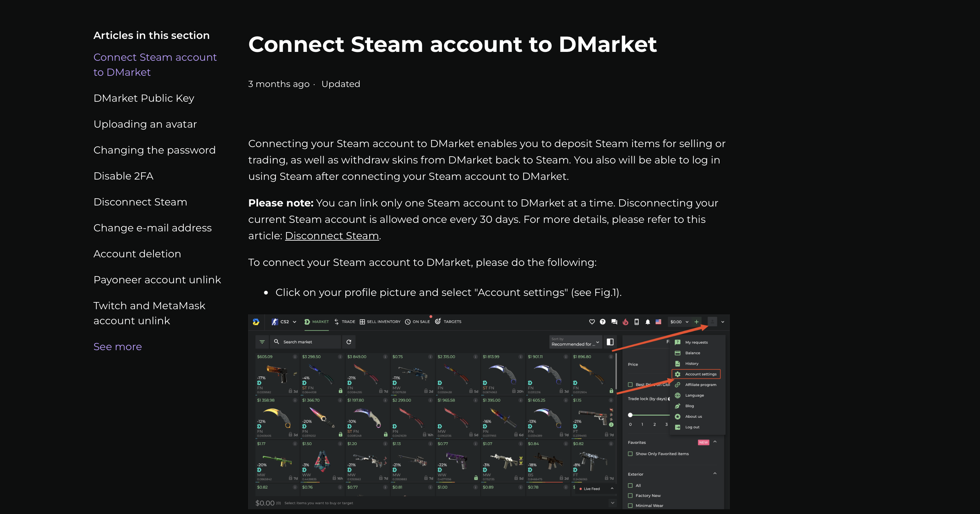The width and height of the screenshot is (980, 514).
Task: Click the green plus add funds icon
Action: click(696, 322)
